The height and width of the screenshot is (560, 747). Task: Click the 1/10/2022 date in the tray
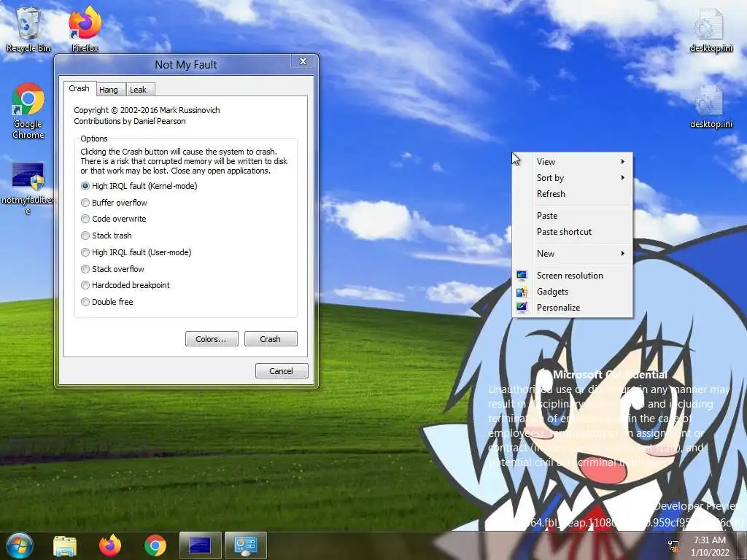[710, 553]
